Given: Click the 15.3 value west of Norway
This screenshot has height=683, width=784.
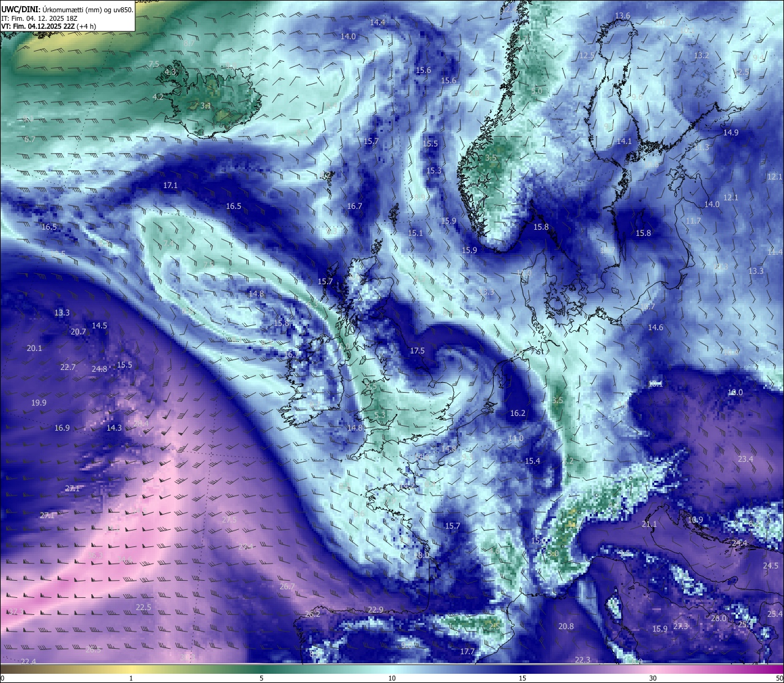Looking at the screenshot, I should point(434,171).
